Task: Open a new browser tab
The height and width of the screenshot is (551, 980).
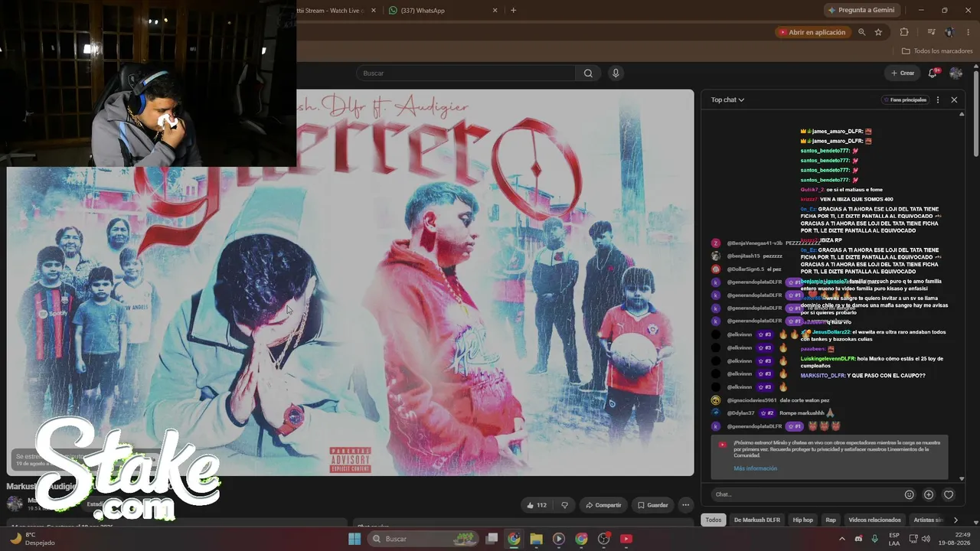Action: coord(513,11)
